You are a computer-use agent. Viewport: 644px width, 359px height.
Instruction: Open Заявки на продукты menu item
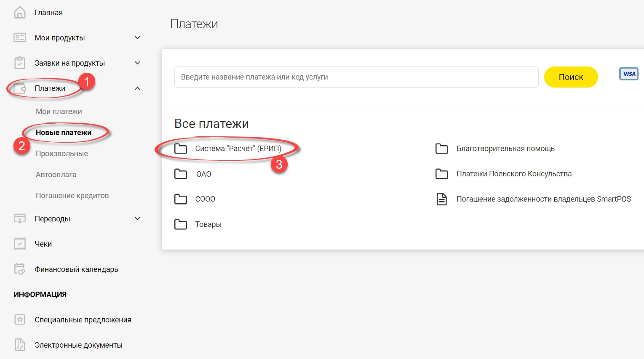pyautogui.click(x=70, y=63)
